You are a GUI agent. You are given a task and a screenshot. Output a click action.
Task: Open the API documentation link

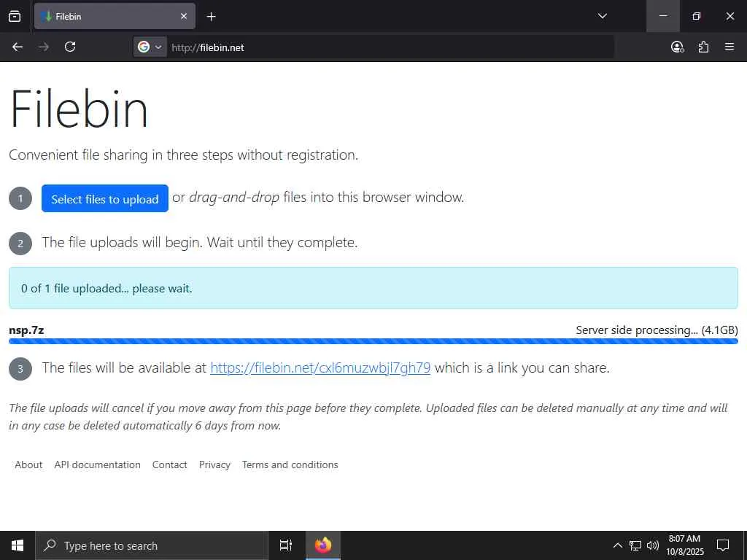pos(97,464)
